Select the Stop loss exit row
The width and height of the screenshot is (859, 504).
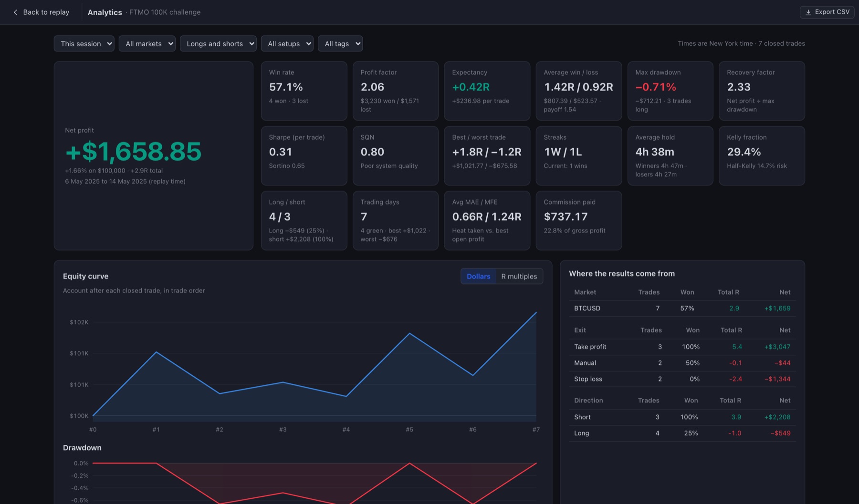[682, 379]
